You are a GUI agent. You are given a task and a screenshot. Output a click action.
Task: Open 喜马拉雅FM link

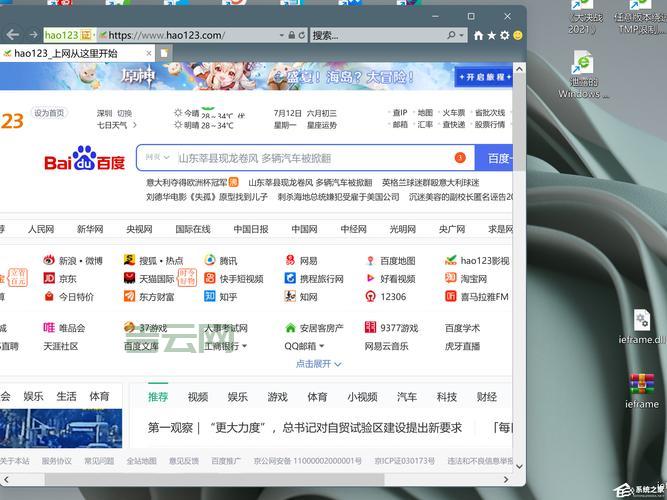[477, 297]
